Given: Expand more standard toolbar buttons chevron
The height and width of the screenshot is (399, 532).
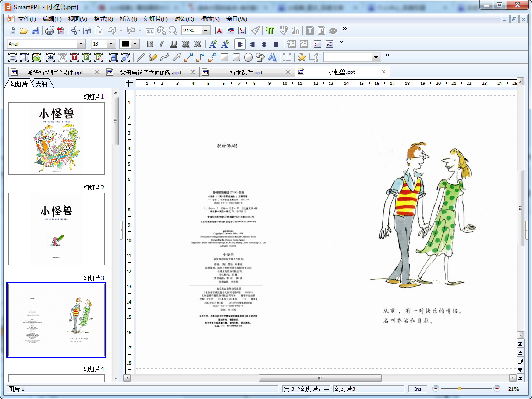Looking at the screenshot, I should tap(345, 29).
